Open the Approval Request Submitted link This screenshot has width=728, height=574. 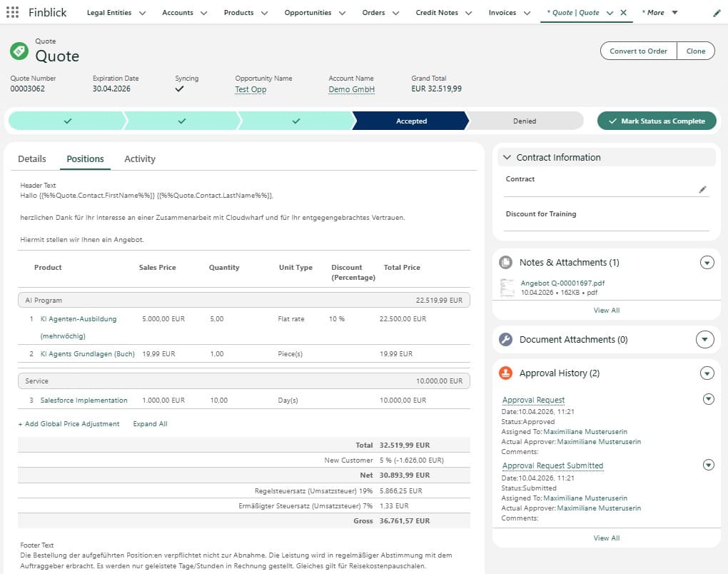[552, 465]
